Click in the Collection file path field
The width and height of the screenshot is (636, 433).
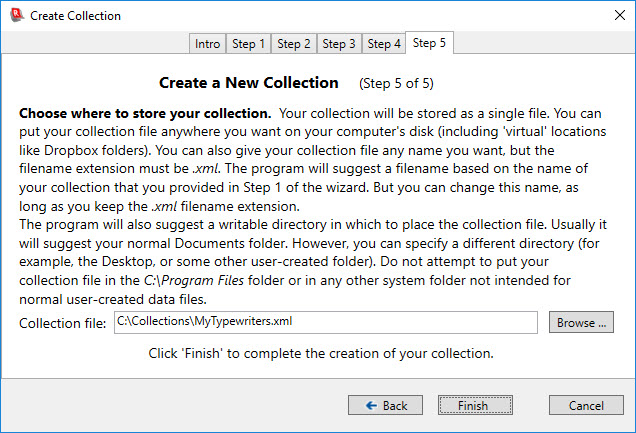tap(326, 322)
